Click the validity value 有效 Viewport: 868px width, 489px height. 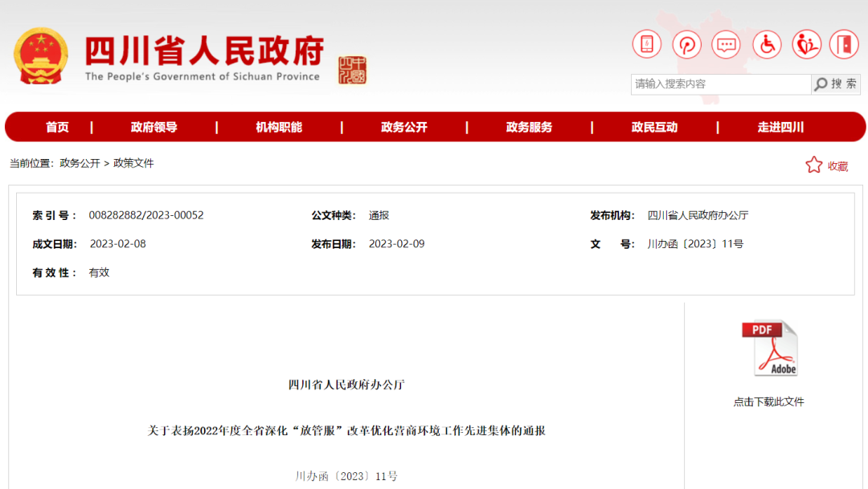click(99, 273)
